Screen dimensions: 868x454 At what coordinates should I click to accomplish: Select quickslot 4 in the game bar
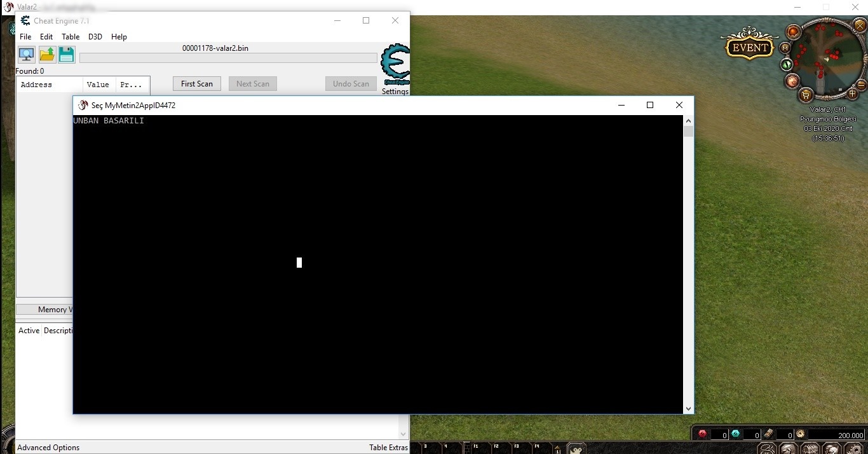click(451, 449)
